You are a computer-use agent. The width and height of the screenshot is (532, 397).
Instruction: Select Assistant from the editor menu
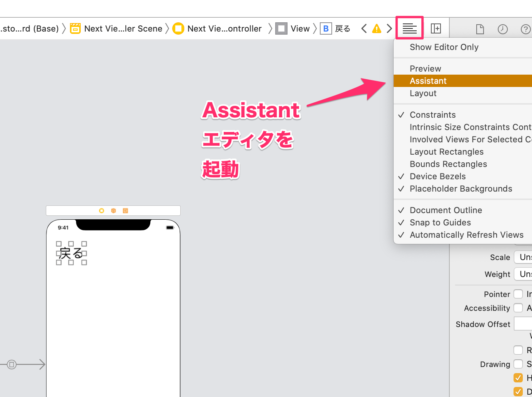pos(428,81)
